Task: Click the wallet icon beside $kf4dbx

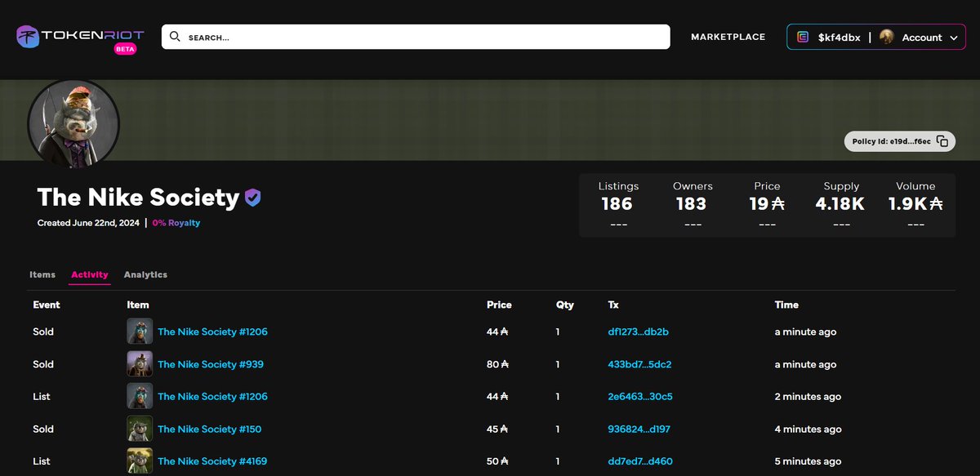Action: (804, 37)
